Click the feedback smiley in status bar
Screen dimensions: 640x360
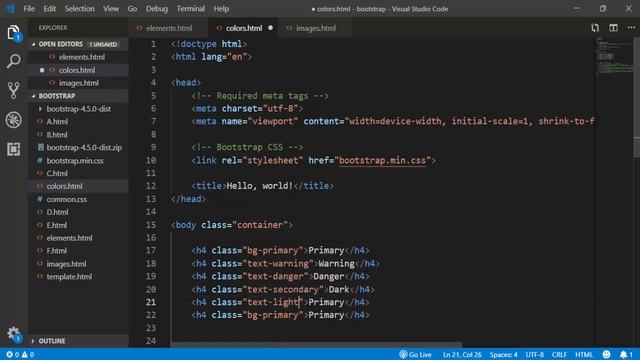click(606, 354)
